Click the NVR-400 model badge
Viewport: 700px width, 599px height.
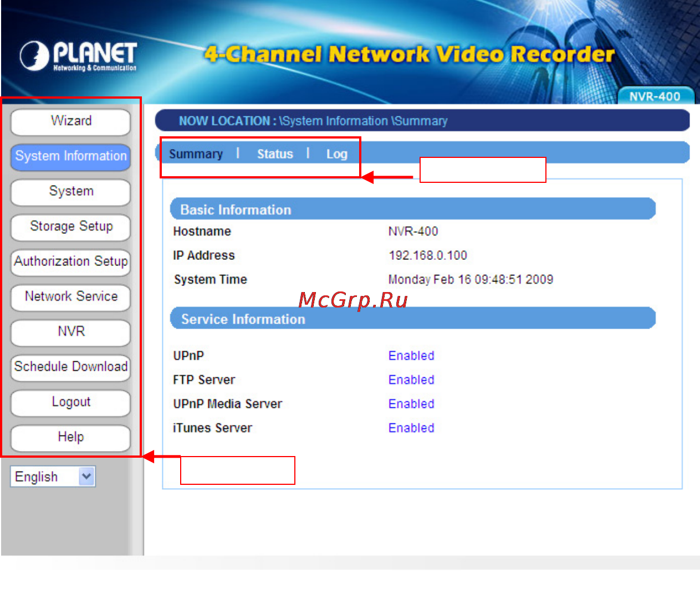(656, 96)
